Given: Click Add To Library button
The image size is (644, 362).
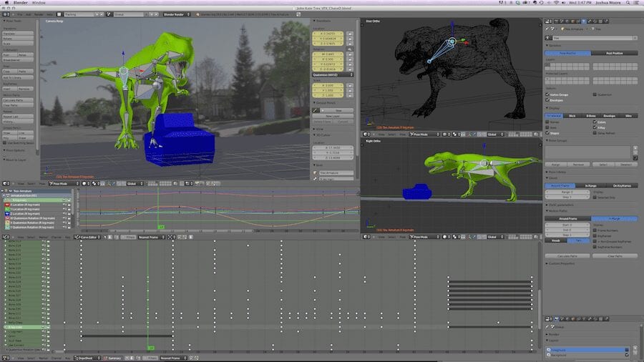Looking at the screenshot, I should click(18, 77).
